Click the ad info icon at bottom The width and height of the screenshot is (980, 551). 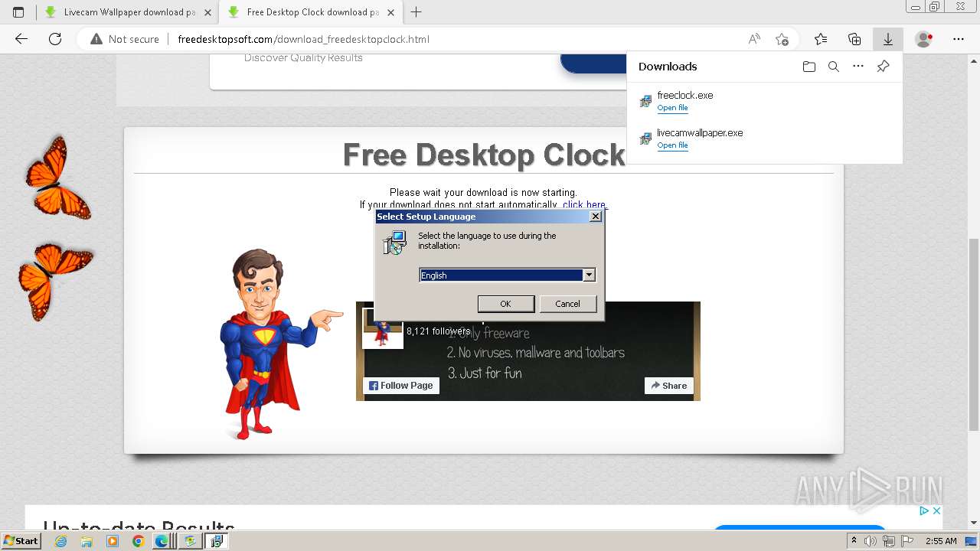pos(924,510)
